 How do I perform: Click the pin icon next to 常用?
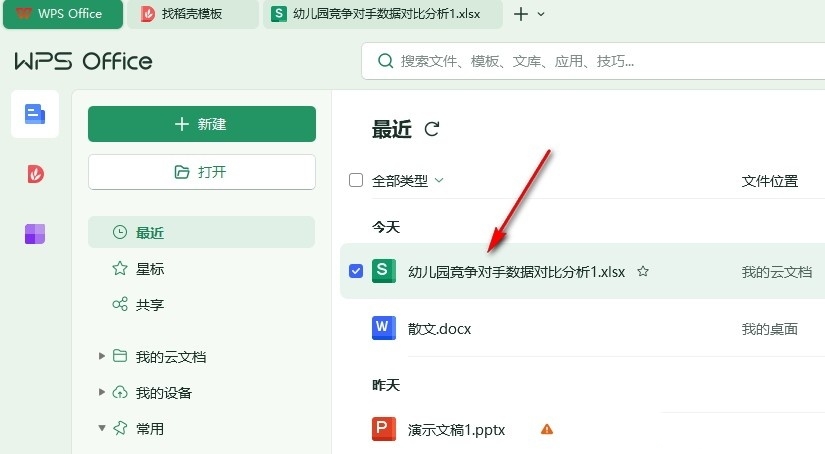(x=120, y=428)
